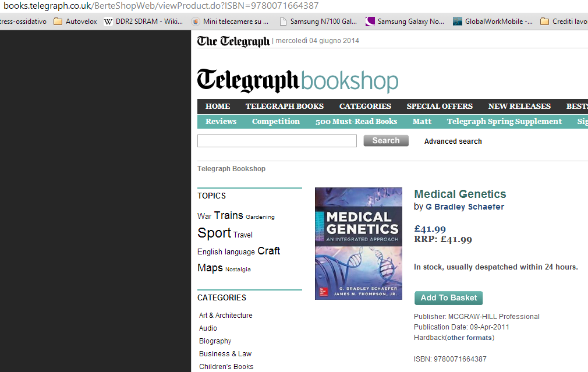Click The Telegraph header logo

point(233,41)
